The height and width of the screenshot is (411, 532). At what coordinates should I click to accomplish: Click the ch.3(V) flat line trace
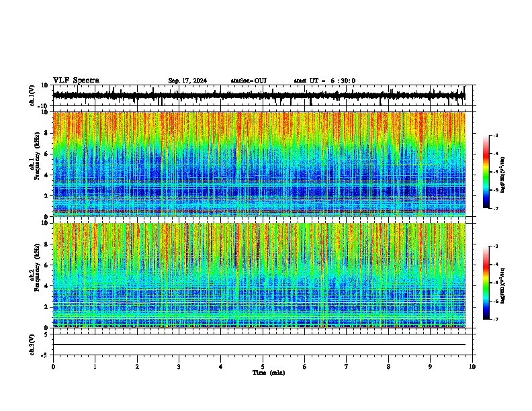coord(259,345)
